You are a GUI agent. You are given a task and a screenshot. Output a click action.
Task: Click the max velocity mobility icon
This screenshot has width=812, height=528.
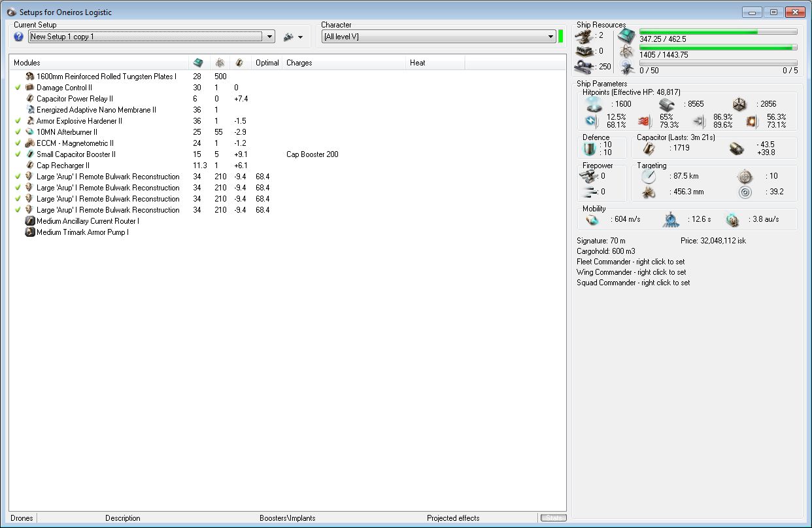592,219
